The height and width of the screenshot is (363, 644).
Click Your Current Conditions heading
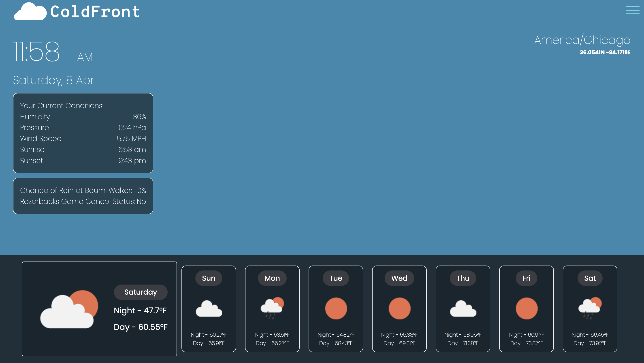[x=62, y=106]
